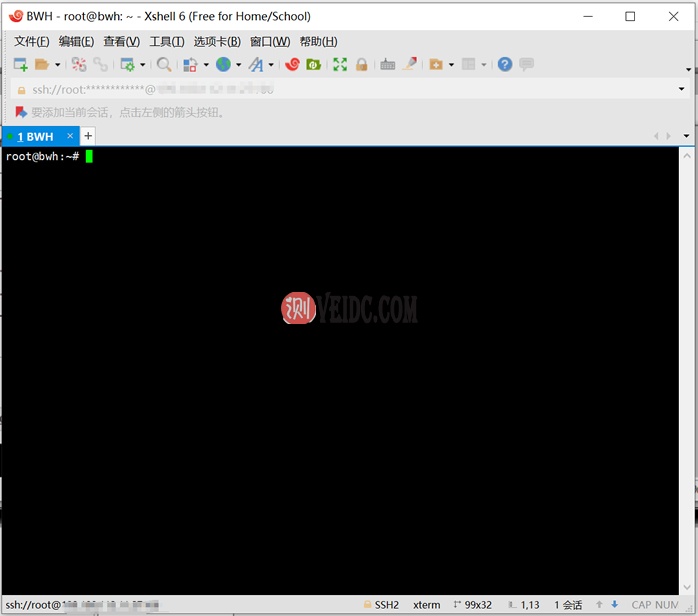698x616 pixels.
Task: Expand the Open session dropdown arrow
Action: pyautogui.click(x=57, y=65)
